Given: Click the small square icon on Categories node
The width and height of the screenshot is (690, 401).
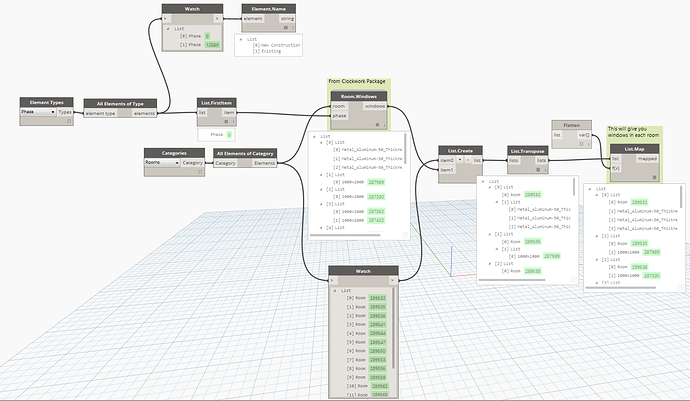Looking at the screenshot, I should click(x=200, y=172).
